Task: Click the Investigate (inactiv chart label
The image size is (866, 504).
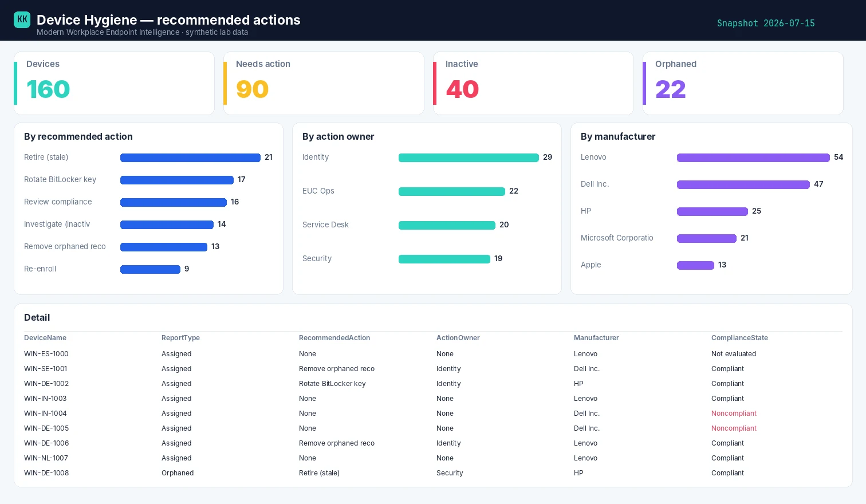Action: click(57, 224)
